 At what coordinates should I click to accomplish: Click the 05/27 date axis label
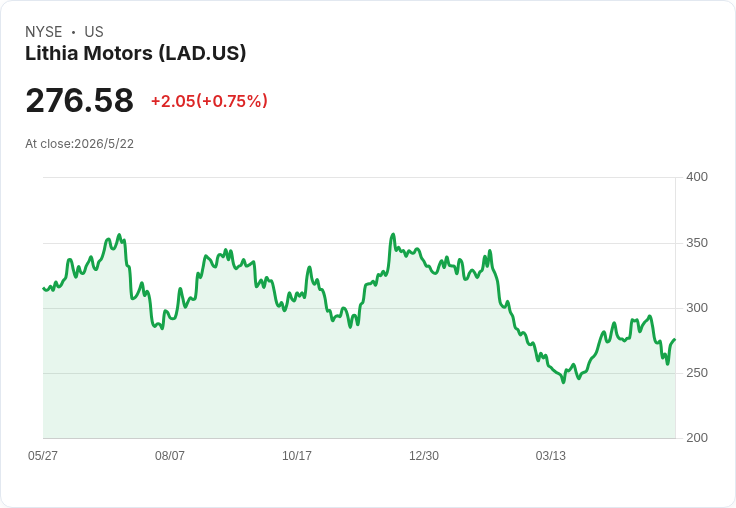(43, 456)
